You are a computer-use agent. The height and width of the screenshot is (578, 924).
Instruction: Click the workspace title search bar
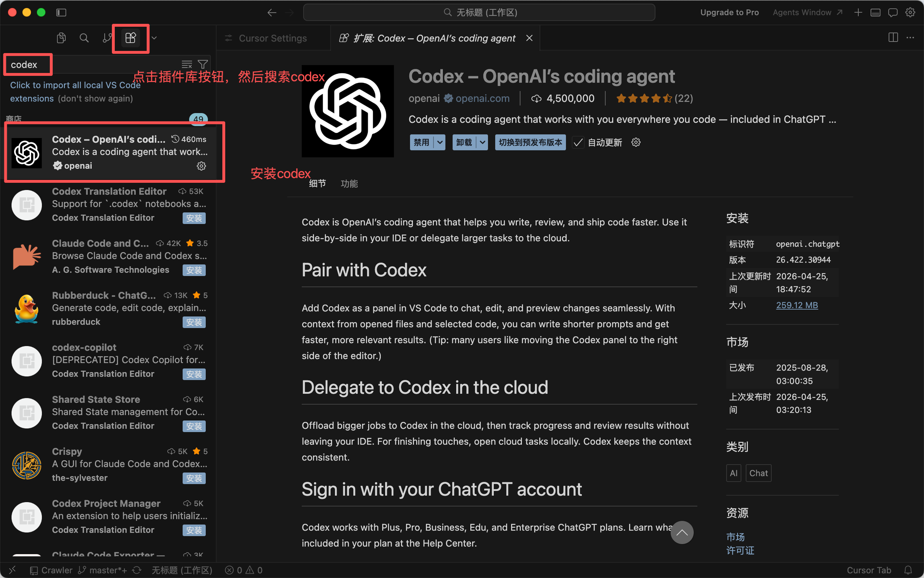pyautogui.click(x=479, y=13)
